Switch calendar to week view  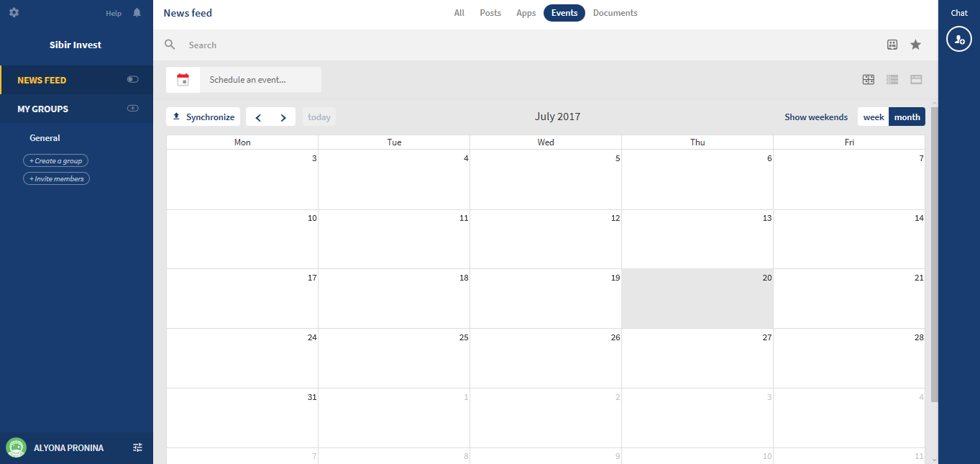(x=874, y=117)
